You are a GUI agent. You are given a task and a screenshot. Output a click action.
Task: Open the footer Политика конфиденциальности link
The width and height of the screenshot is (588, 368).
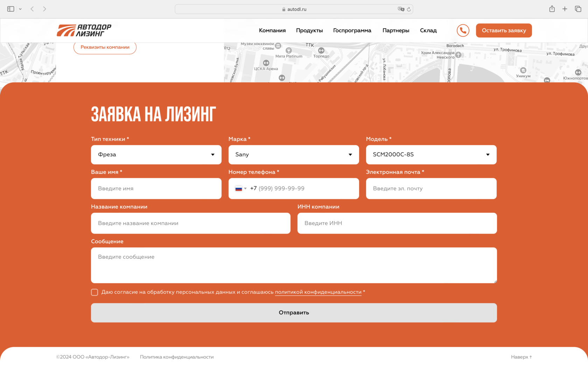pyautogui.click(x=177, y=357)
